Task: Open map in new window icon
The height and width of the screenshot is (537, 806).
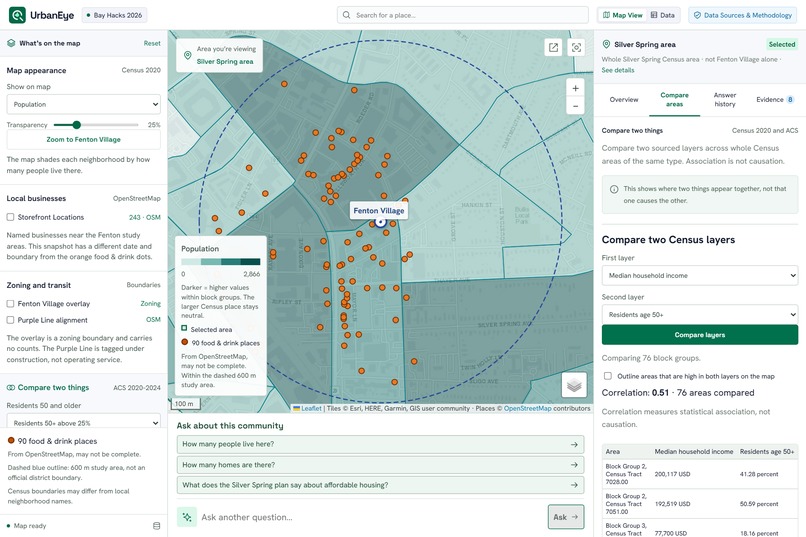Action: pos(553,47)
